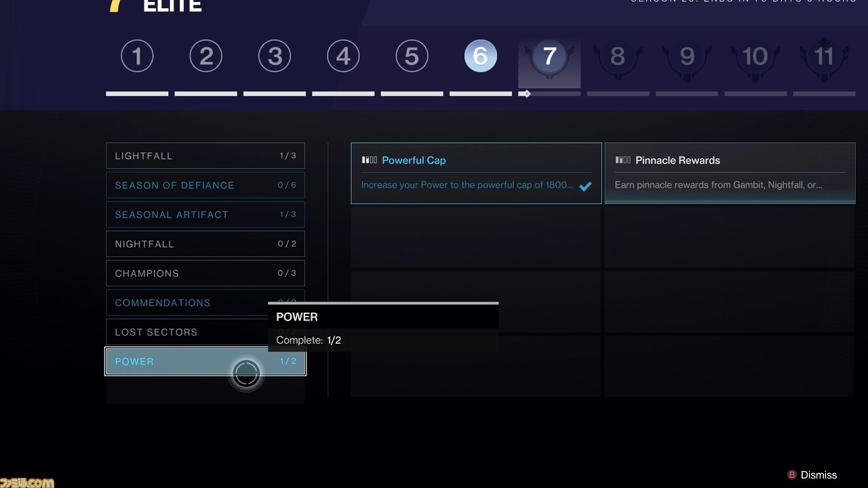Click the 'Increase your Power' description
The width and height of the screenshot is (868, 488).
(467, 185)
